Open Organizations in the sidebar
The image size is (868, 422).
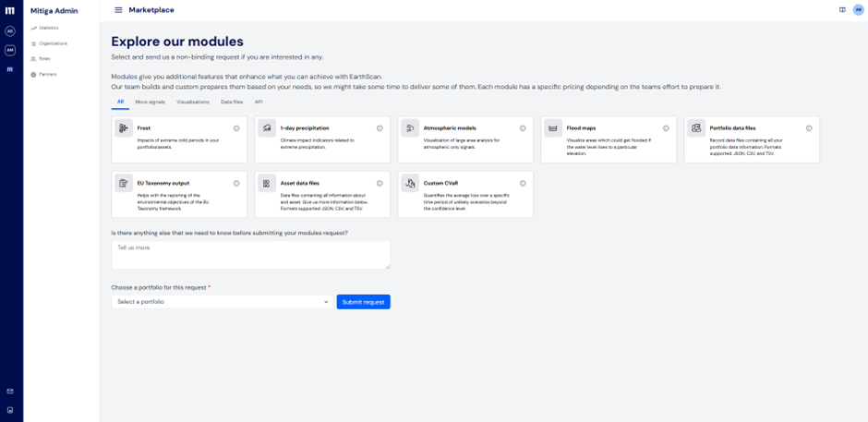click(x=53, y=43)
